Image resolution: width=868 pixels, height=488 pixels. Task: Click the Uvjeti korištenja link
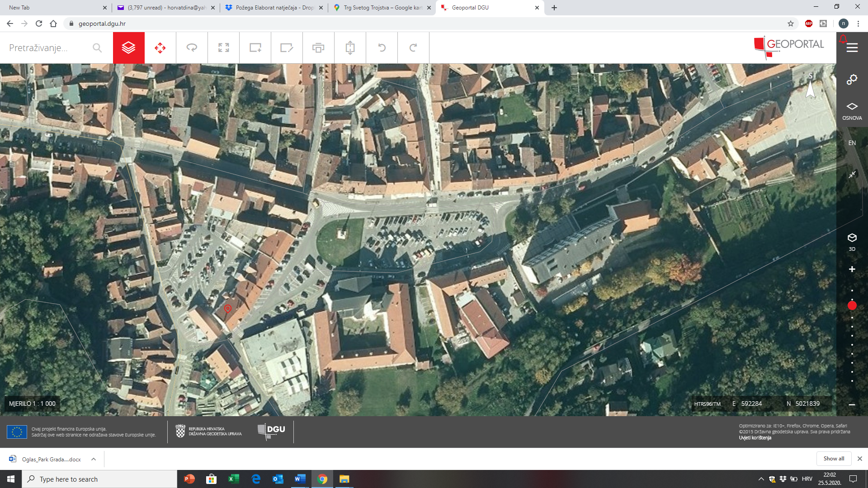[x=755, y=438]
